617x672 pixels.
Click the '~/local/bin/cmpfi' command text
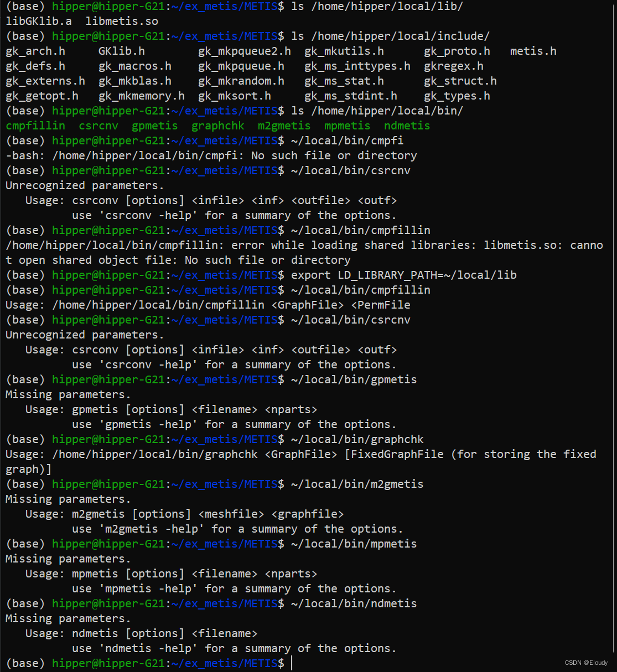tap(348, 140)
